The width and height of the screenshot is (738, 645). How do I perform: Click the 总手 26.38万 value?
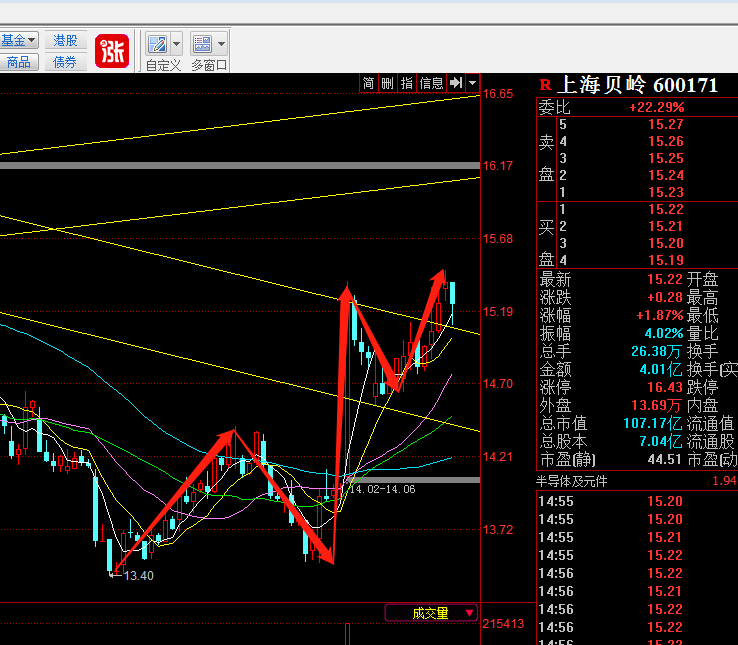[x=657, y=351]
